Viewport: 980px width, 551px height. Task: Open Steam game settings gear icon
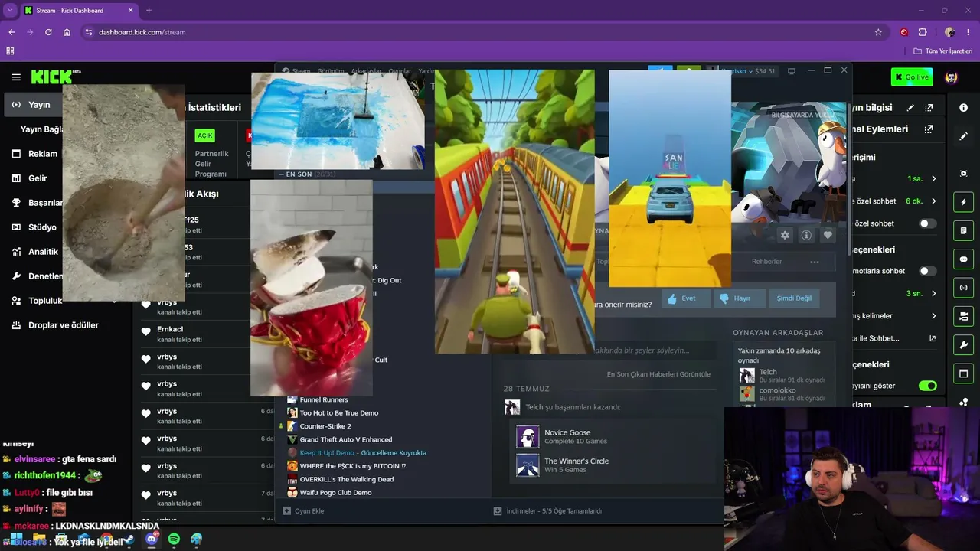(x=785, y=236)
